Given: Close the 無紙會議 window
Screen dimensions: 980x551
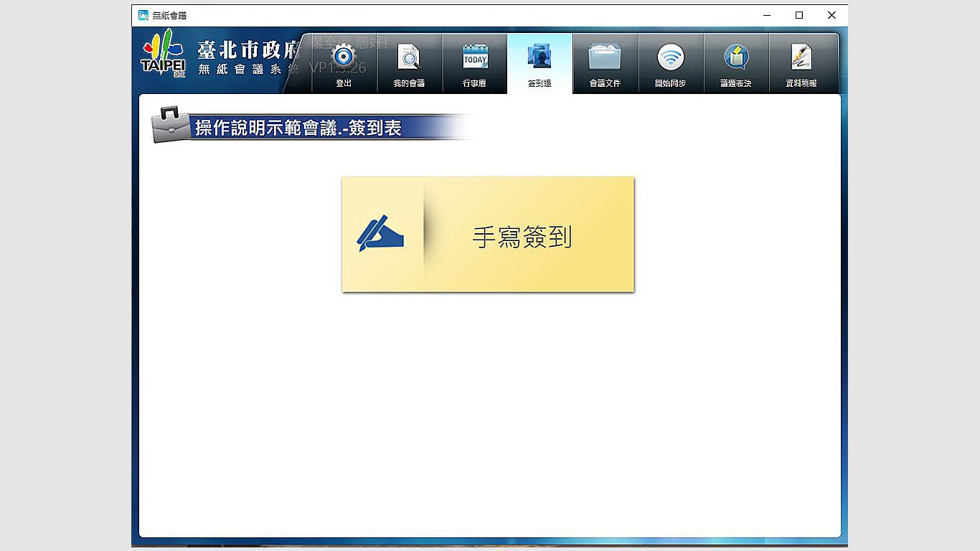Looking at the screenshot, I should click(x=831, y=15).
